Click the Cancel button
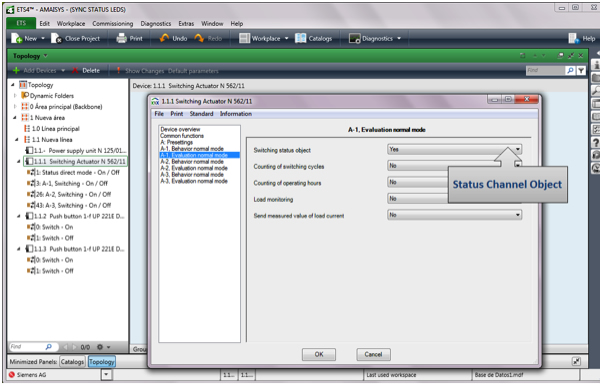 coord(373,354)
